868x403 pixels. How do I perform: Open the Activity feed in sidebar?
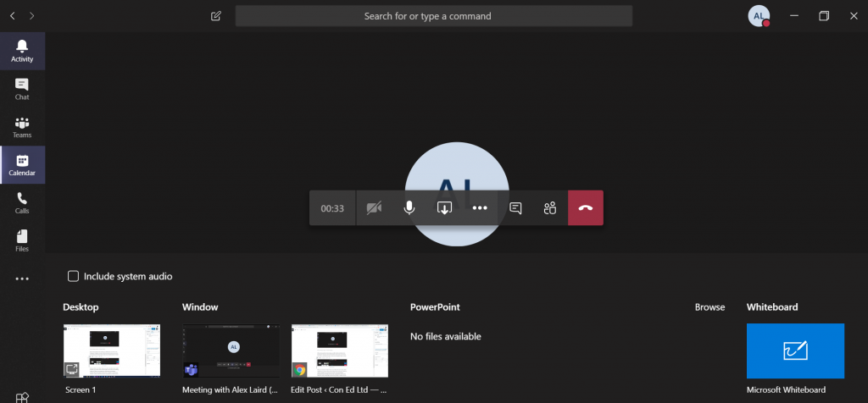pyautogui.click(x=22, y=51)
